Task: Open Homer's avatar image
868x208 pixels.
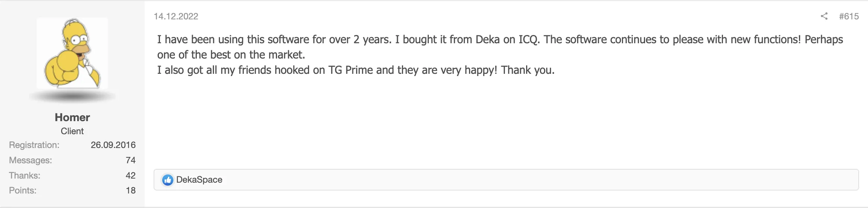Action: [x=72, y=53]
